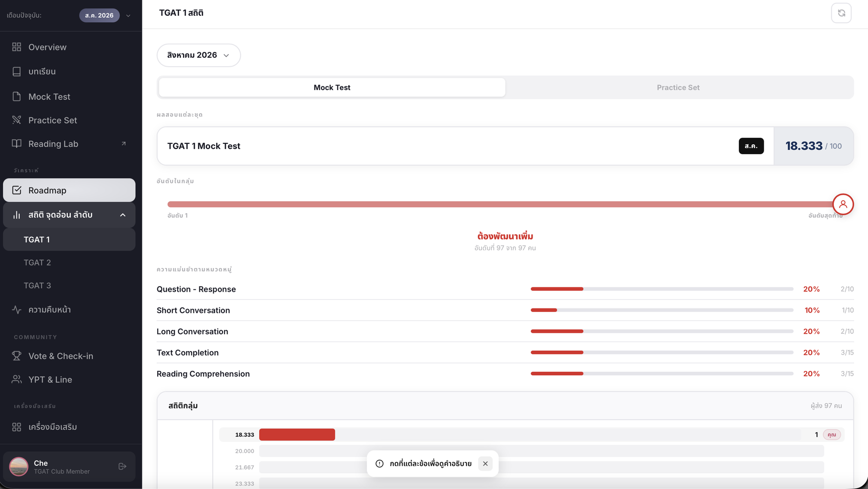
Task: Click the user rank marker on the ranking bar
Action: pyautogui.click(x=843, y=204)
